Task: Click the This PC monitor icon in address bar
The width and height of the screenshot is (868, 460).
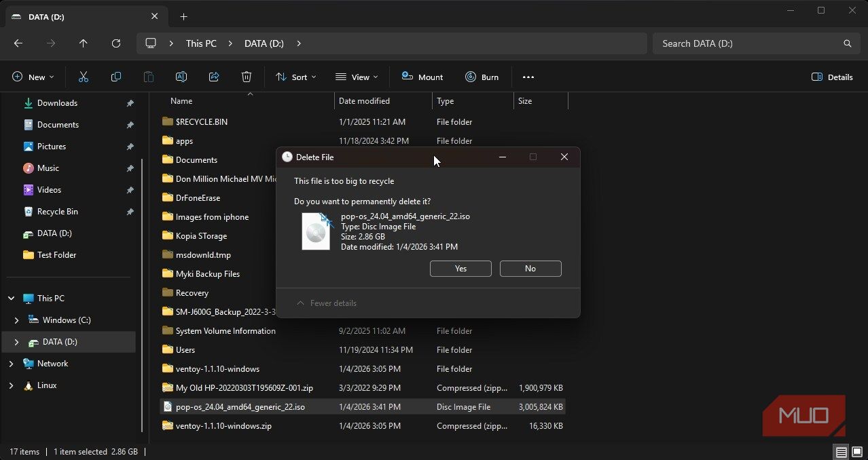Action: coord(151,43)
